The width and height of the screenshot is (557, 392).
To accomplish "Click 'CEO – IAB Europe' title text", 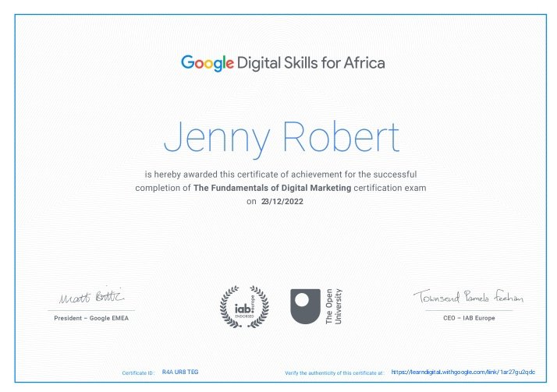I will click(x=469, y=318).
